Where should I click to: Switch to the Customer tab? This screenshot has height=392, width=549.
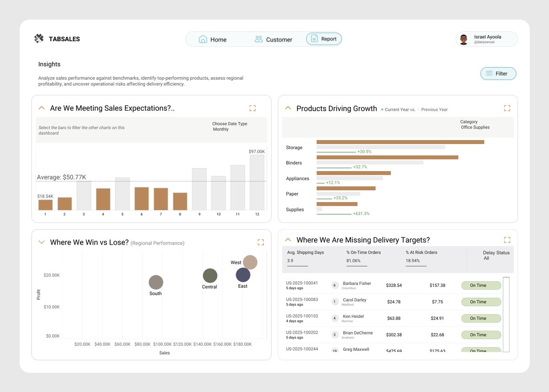tap(273, 39)
